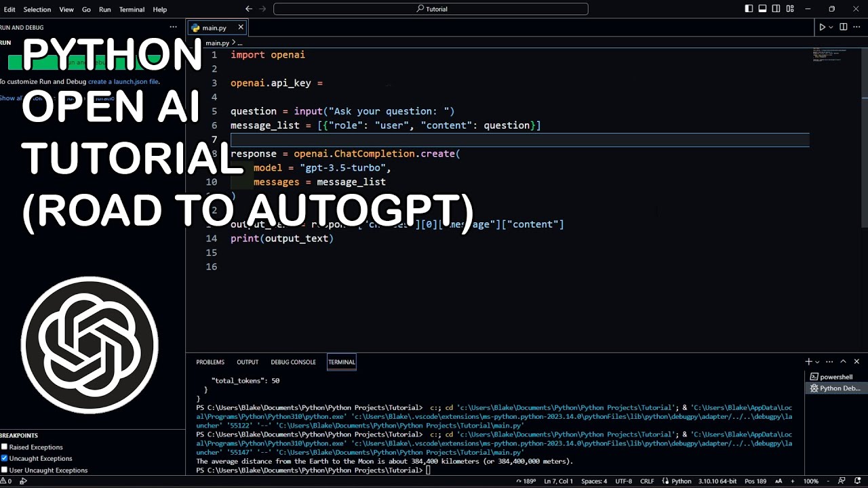This screenshot has height=488, width=868.
Task: Create a new terminal with plus icon
Action: pyautogui.click(x=808, y=361)
